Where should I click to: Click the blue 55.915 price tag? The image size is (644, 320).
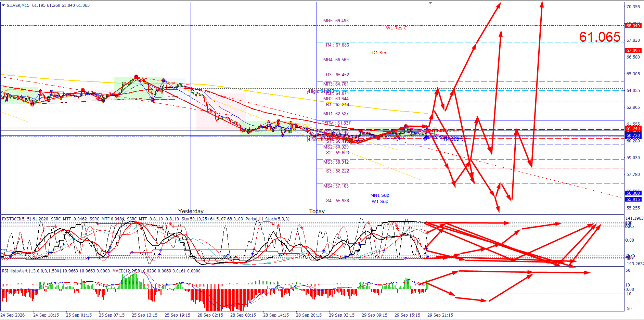633,199
